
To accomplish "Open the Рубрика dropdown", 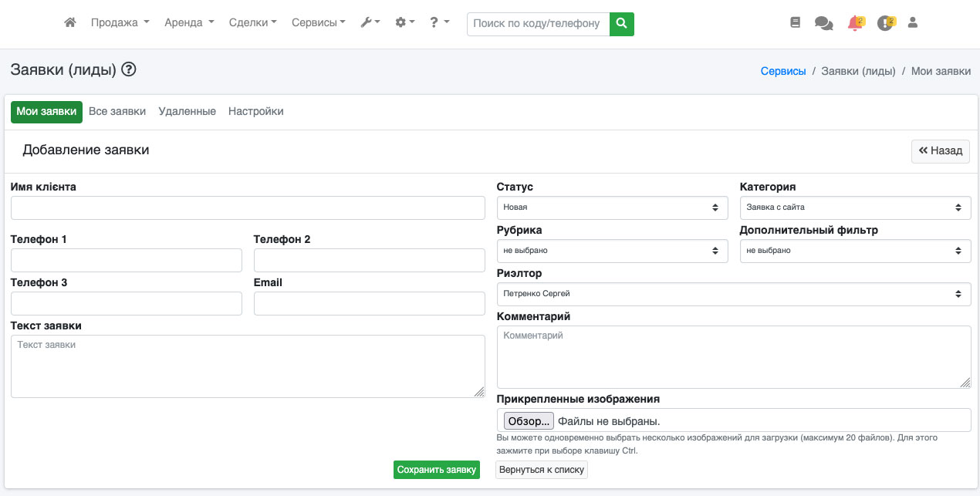I will [612, 251].
